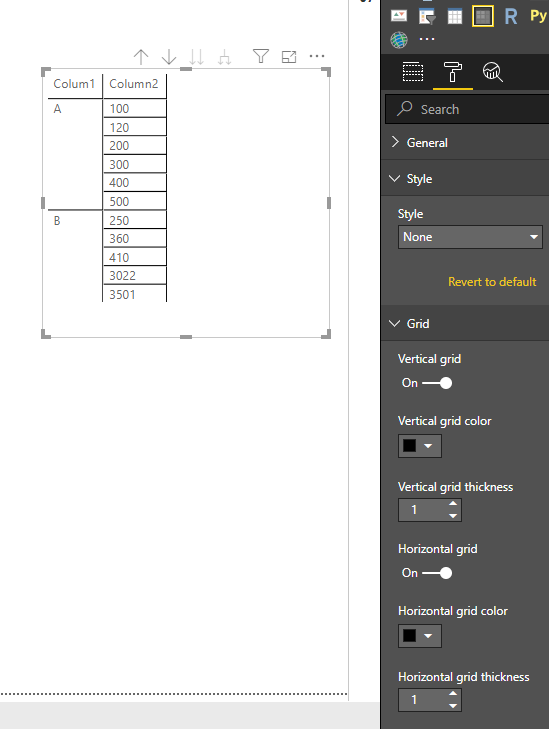Go to next level double-arrow icon

(197, 57)
